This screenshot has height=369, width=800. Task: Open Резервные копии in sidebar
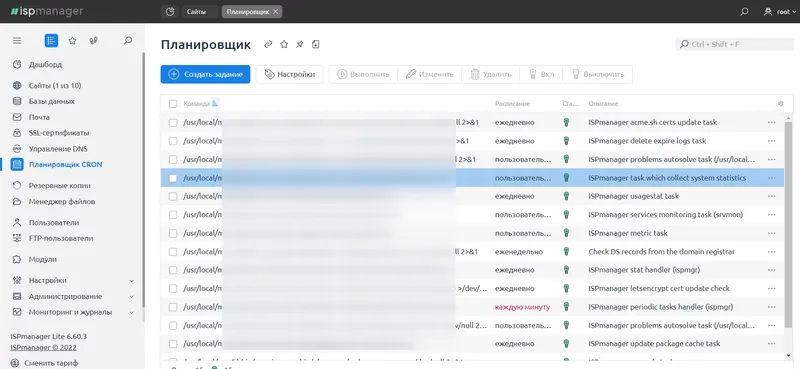pyautogui.click(x=60, y=185)
